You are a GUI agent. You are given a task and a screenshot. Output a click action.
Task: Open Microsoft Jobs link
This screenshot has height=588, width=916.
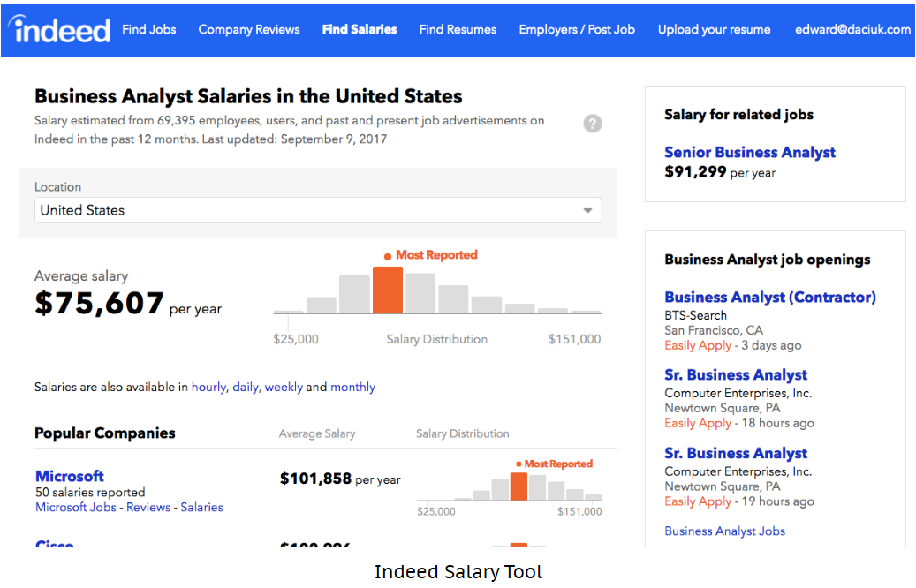76,507
